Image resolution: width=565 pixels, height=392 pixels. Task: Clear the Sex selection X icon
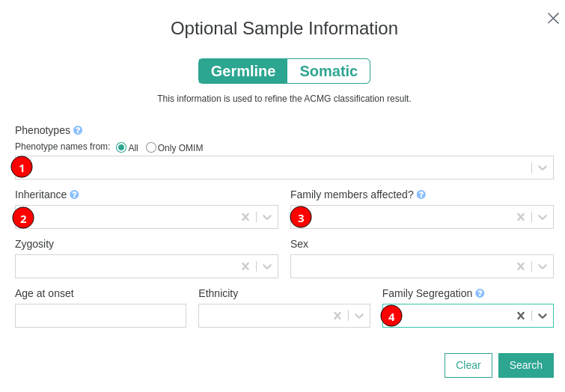click(521, 266)
